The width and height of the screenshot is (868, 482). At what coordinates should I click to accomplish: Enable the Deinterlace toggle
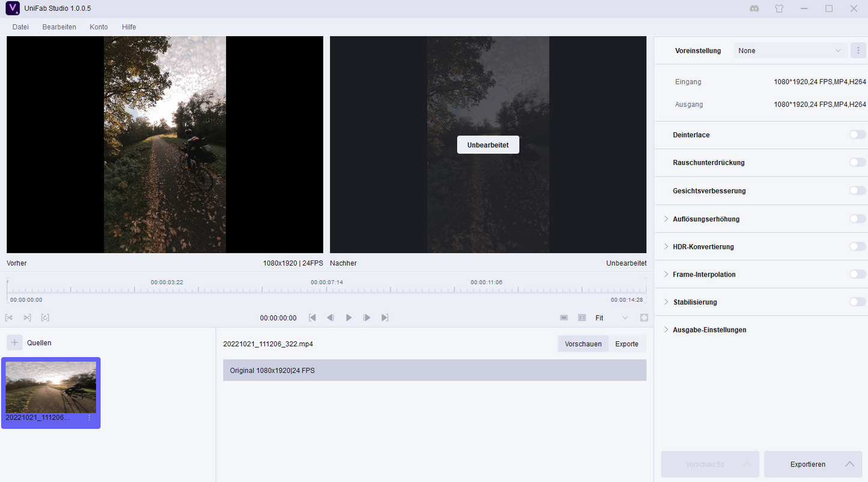857,135
